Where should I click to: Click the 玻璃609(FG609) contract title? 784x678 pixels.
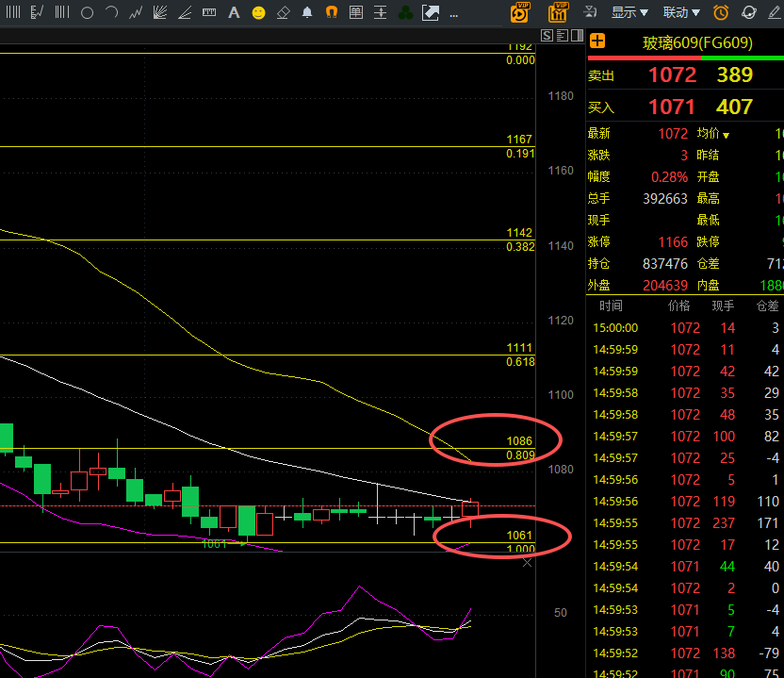(697, 43)
